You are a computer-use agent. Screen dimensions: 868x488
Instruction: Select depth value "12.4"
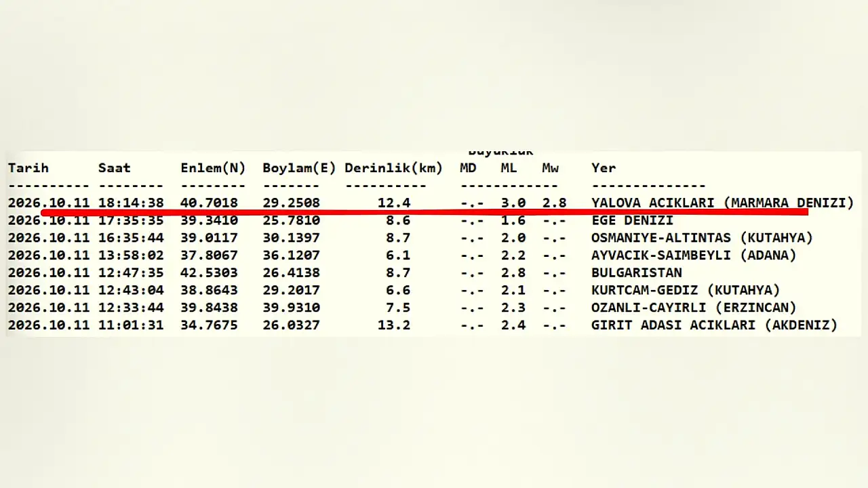[393, 203]
